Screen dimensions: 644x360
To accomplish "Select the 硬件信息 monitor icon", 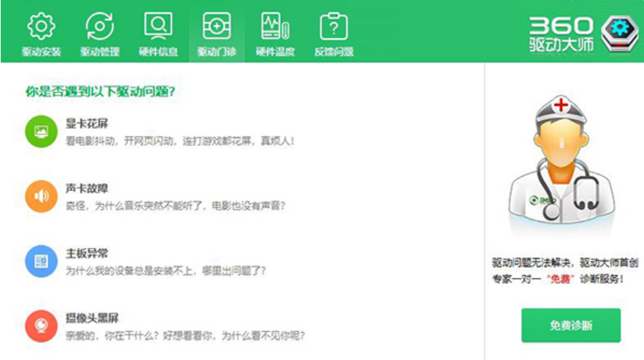I will pyautogui.click(x=158, y=27).
